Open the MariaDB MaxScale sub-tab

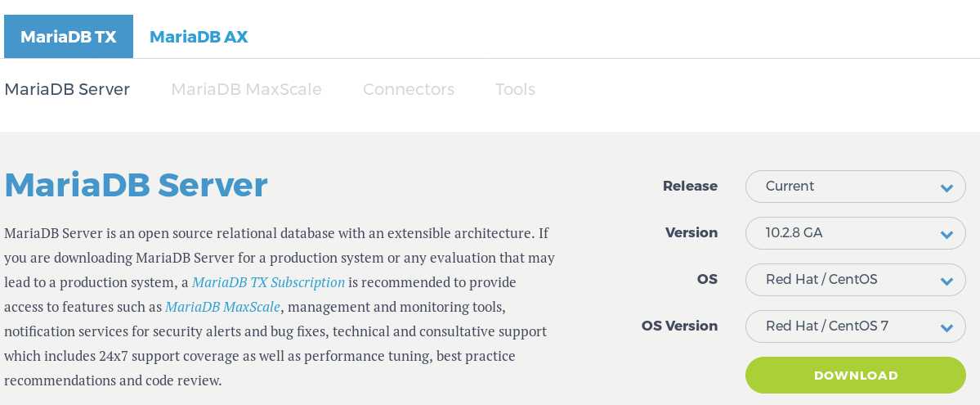246,89
